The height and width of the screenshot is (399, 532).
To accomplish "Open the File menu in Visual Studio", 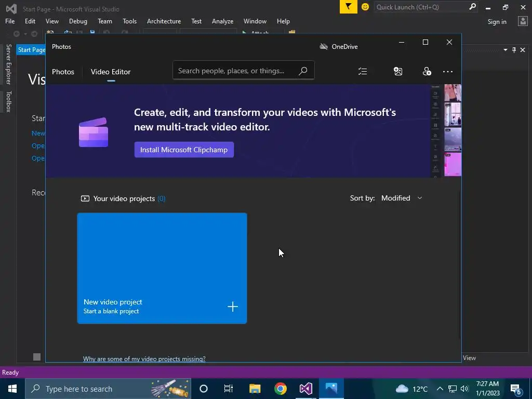I will (x=10, y=21).
